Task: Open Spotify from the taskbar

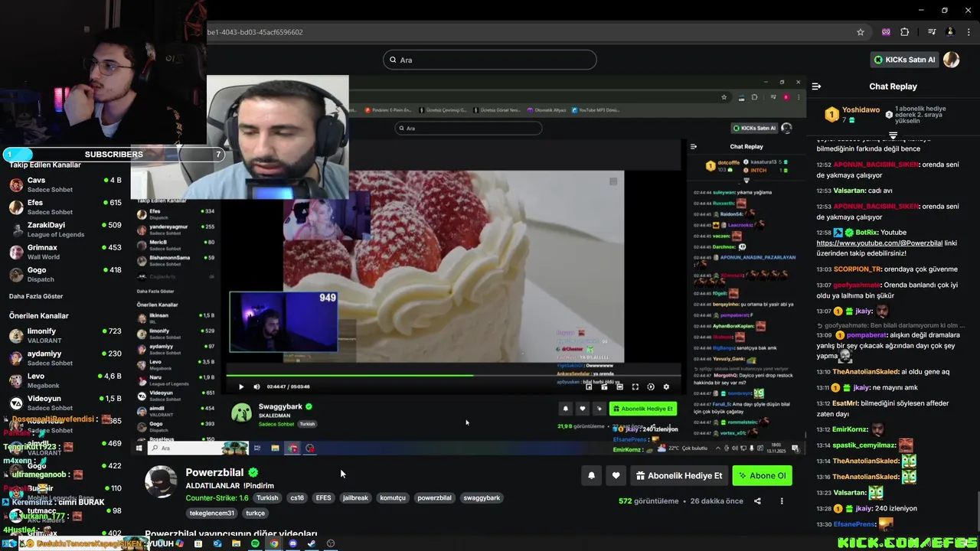Action: click(255, 543)
